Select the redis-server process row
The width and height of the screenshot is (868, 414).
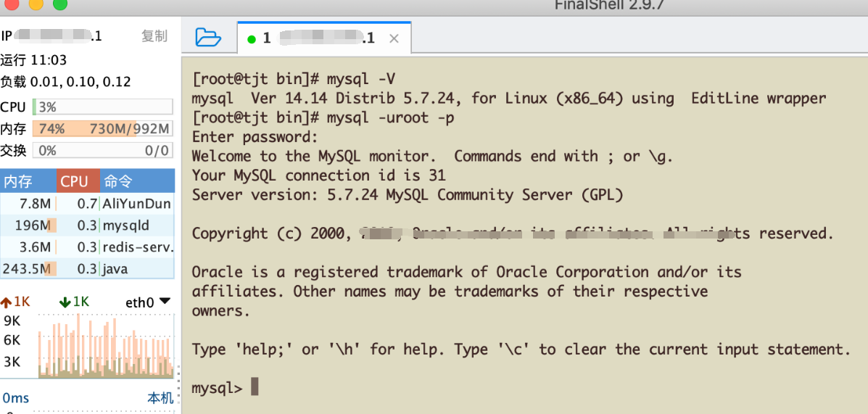click(x=87, y=247)
